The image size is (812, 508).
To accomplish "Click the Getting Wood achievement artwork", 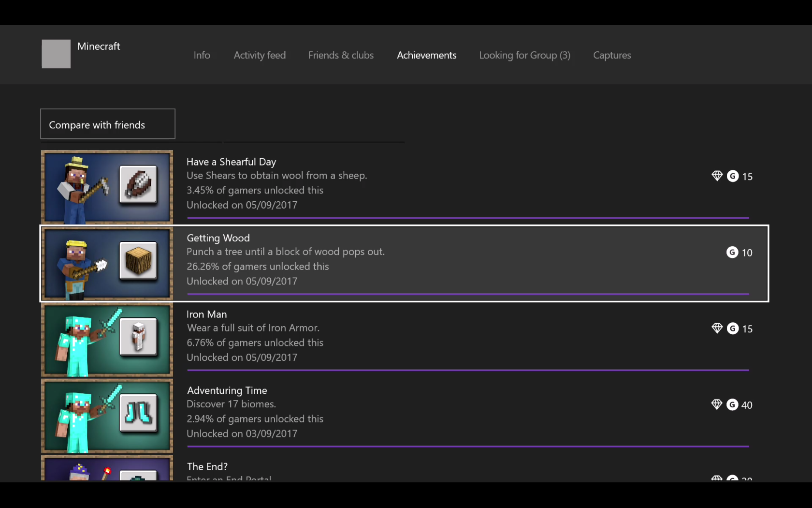I will 107,263.
